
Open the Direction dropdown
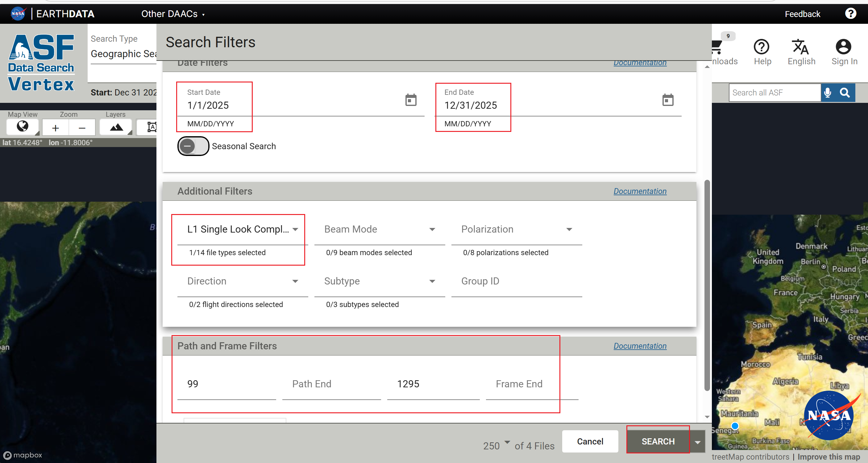pyautogui.click(x=242, y=281)
